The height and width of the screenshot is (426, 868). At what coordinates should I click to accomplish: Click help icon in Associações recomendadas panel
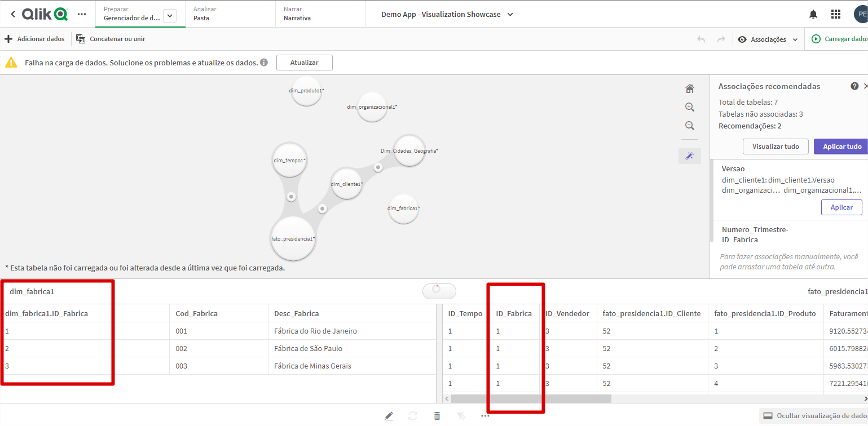[x=854, y=86]
